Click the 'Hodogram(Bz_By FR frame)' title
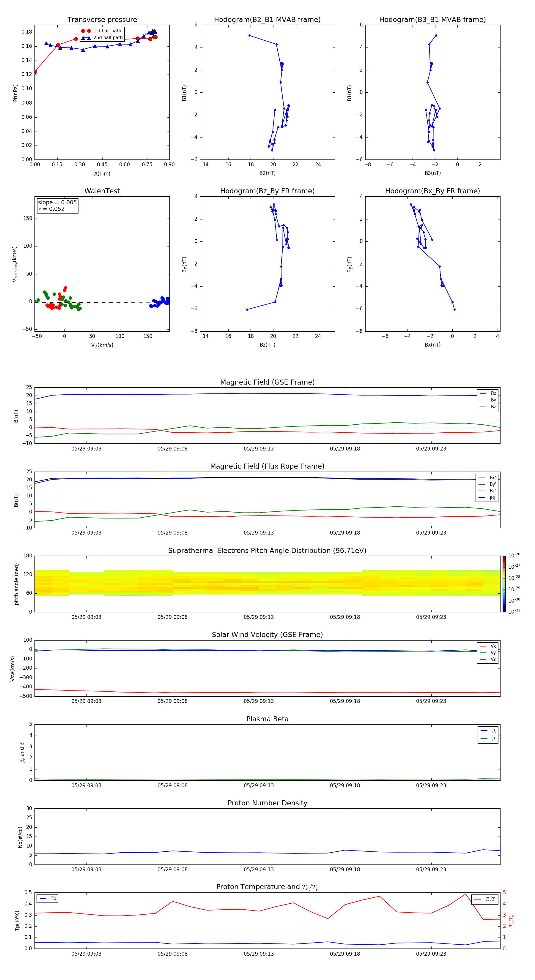The height and width of the screenshot is (980, 535). click(267, 191)
